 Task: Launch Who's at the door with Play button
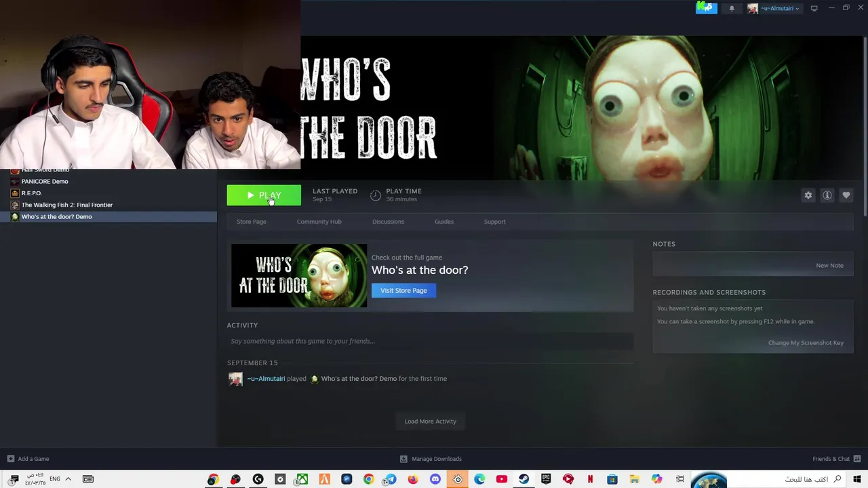[x=264, y=195]
